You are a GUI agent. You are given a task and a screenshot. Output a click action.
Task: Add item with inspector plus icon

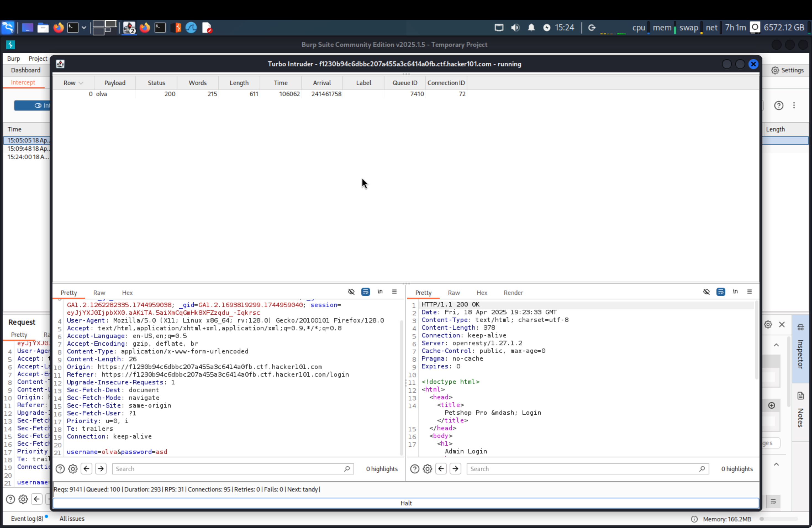coord(772,406)
